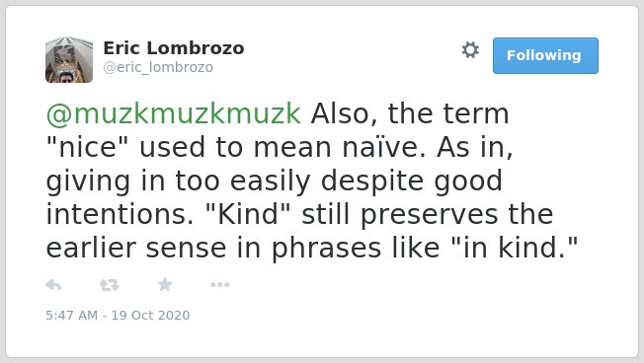Click the phrase "Also, the term"
This screenshot has height=363, width=644.
tap(410, 113)
